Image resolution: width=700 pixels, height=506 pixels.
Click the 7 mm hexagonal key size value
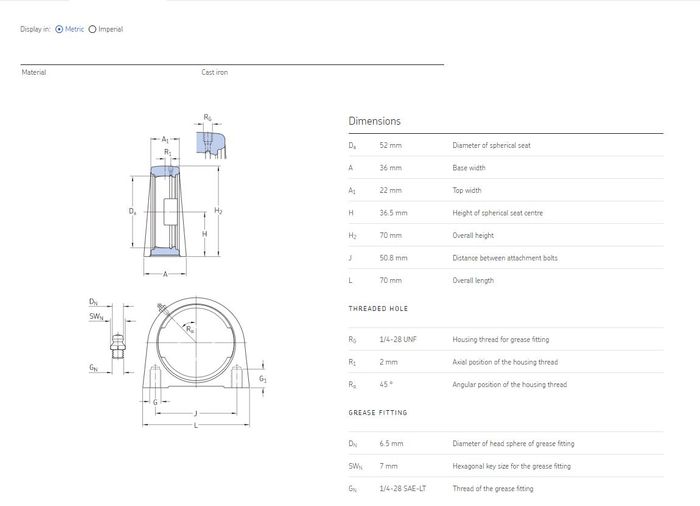pyautogui.click(x=388, y=466)
